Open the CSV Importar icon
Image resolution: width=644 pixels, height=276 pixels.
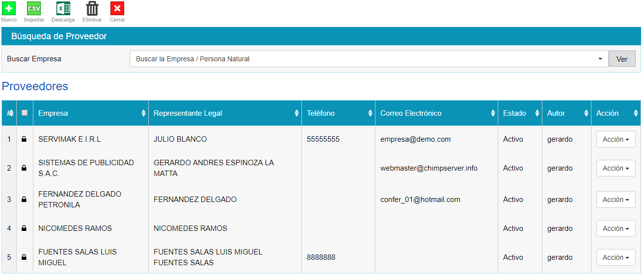point(34,9)
